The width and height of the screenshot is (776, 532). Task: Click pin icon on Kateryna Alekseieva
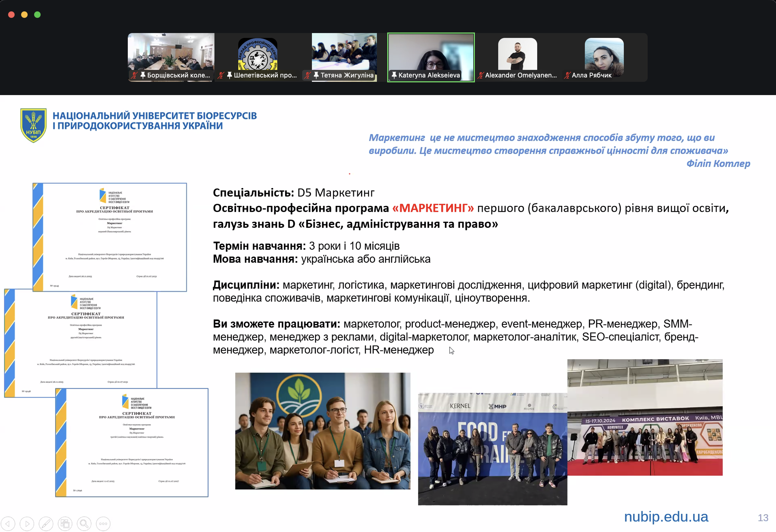point(394,75)
